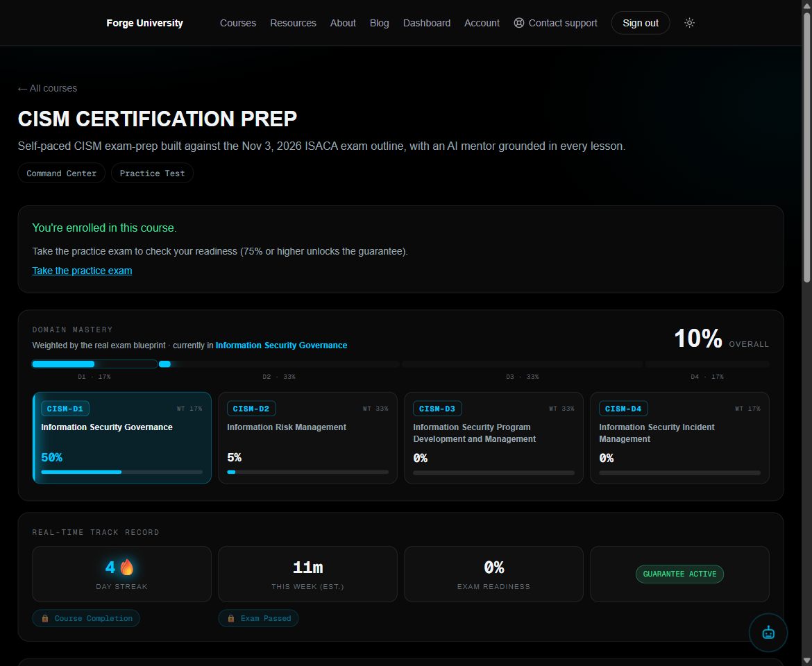This screenshot has width=812, height=666.
Task: Click the 10% Overall mastery value
Action: [697, 339]
